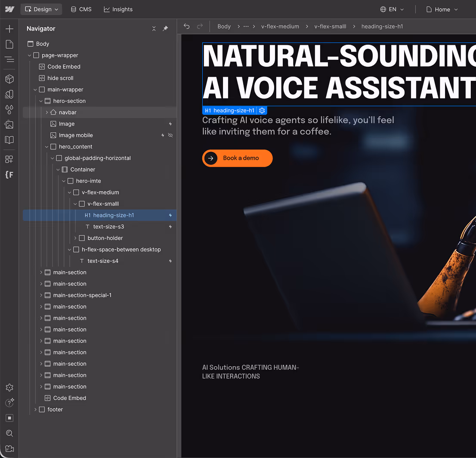
Task: Open the Home page dropdown
Action: point(442,9)
